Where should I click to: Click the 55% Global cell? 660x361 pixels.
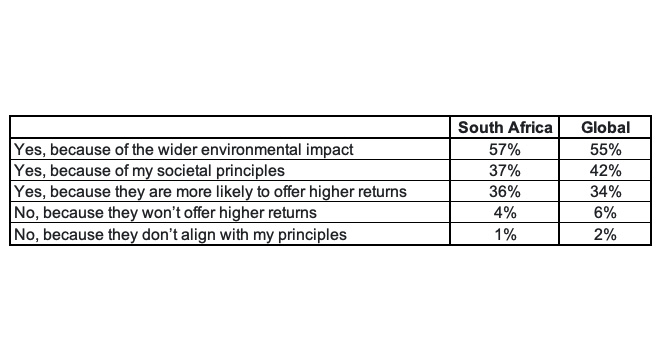coord(605,149)
